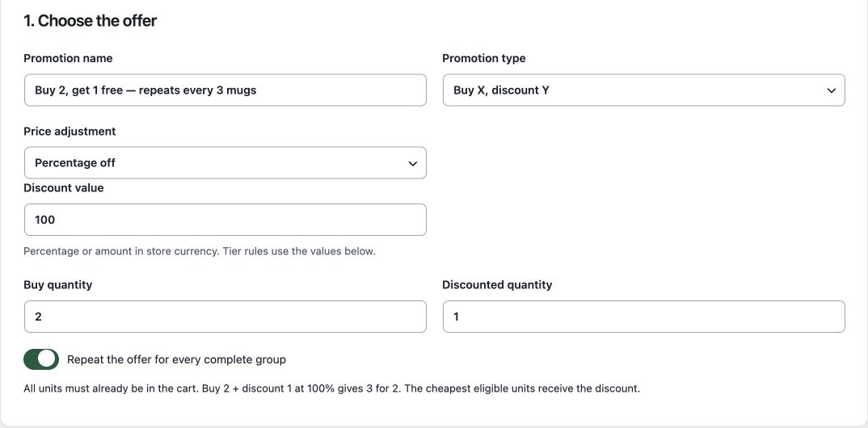Click the 'Discount value' field label
This screenshot has height=428, width=868.
pyautogui.click(x=64, y=188)
